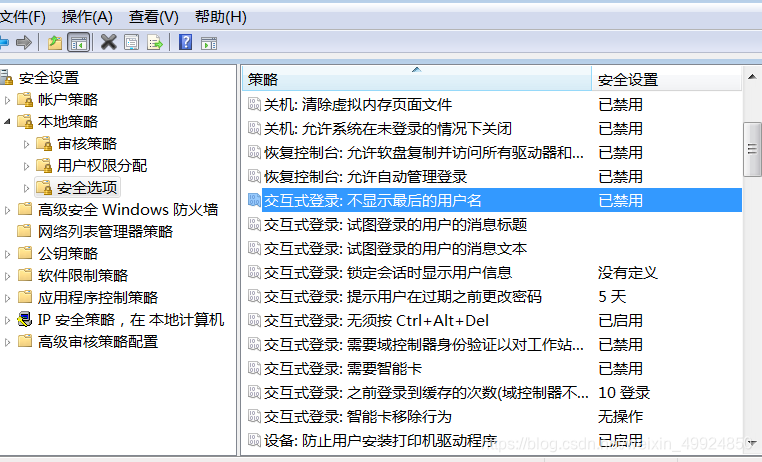
Task: Select 网络列表管理器策略 in the tree
Action: [x=105, y=231]
